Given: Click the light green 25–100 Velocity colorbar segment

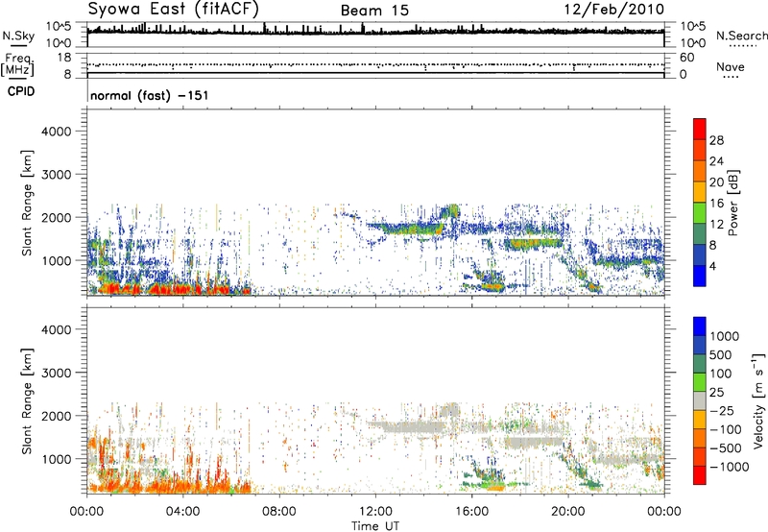Looking at the screenshot, I should click(700, 382).
